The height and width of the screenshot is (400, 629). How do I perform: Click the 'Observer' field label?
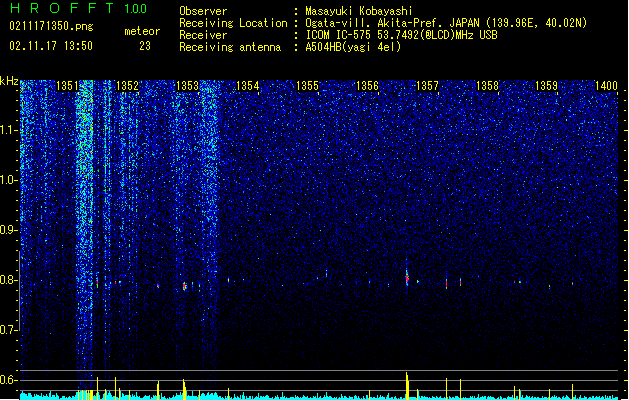(203, 11)
